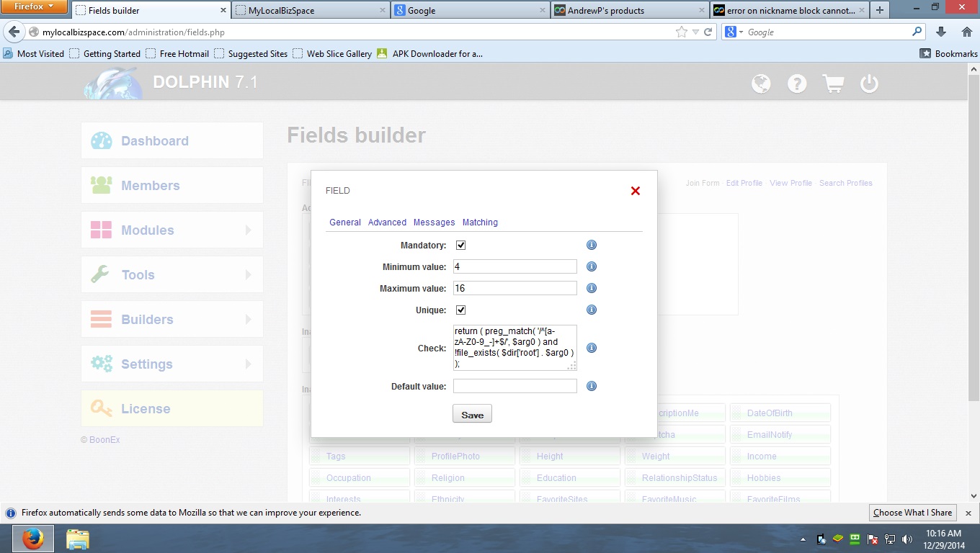Dismiss the Firefox data notification bar
This screenshot has height=553, width=980.
968,513
